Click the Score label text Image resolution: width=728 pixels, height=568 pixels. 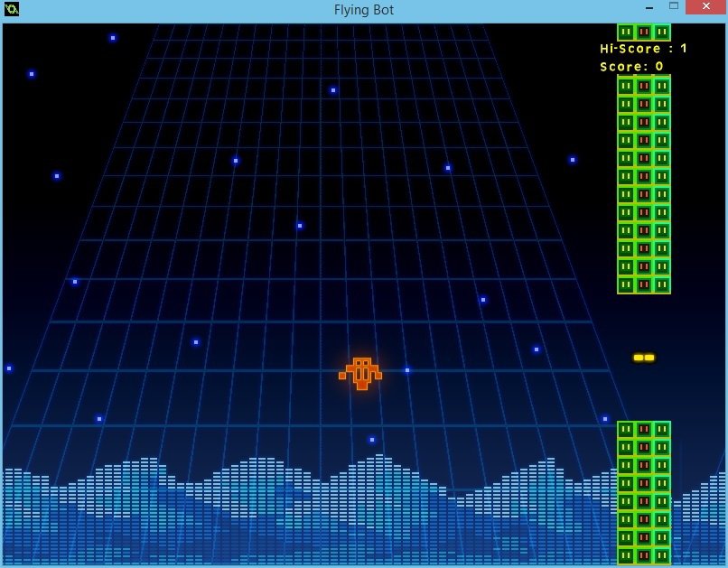[624, 67]
